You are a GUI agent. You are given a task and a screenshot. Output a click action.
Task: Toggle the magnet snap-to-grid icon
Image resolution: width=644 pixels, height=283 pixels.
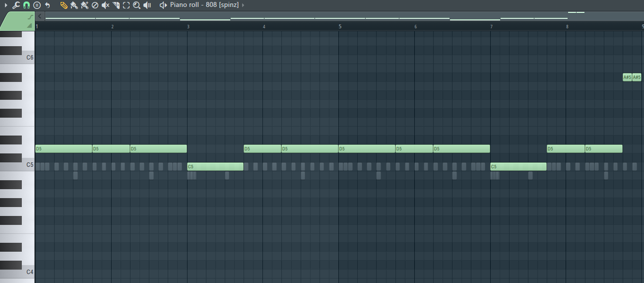click(x=26, y=5)
